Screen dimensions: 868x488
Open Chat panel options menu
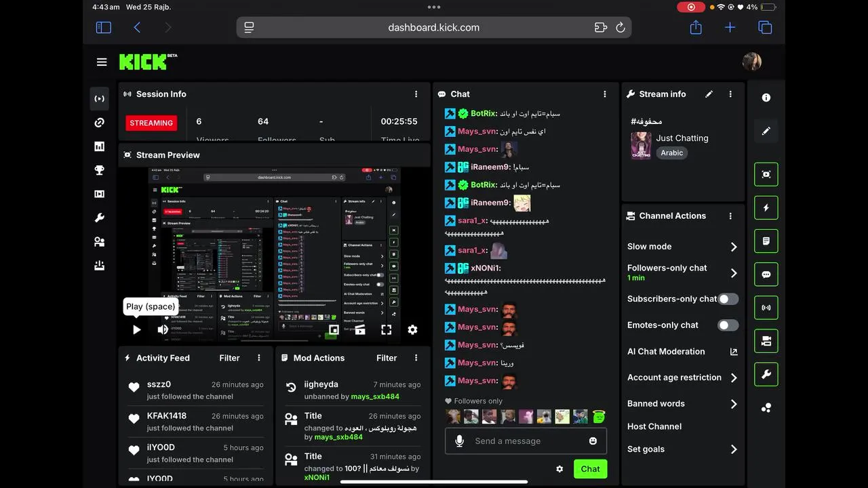pos(605,94)
